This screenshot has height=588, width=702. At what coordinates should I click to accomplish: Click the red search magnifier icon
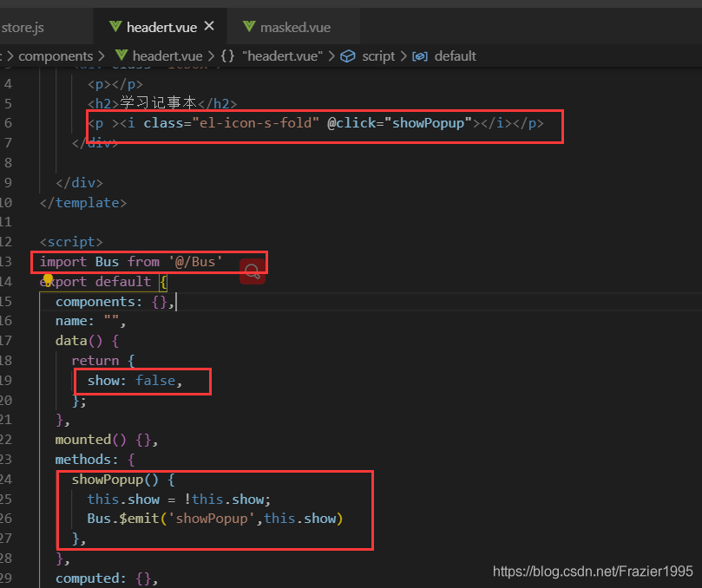pyautogui.click(x=253, y=271)
